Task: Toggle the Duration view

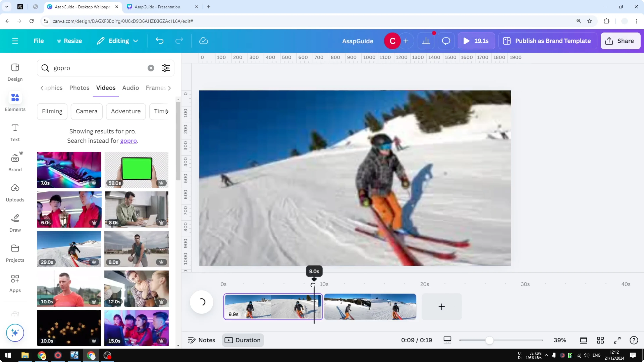Action: coord(243,340)
